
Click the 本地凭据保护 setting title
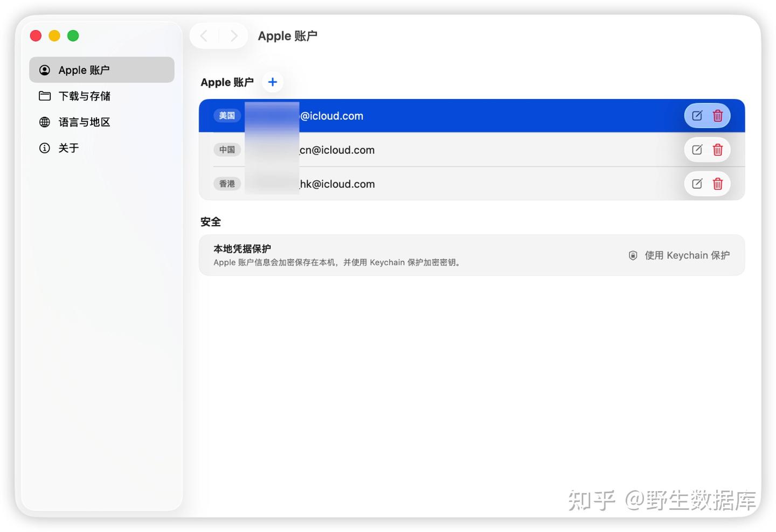click(242, 249)
